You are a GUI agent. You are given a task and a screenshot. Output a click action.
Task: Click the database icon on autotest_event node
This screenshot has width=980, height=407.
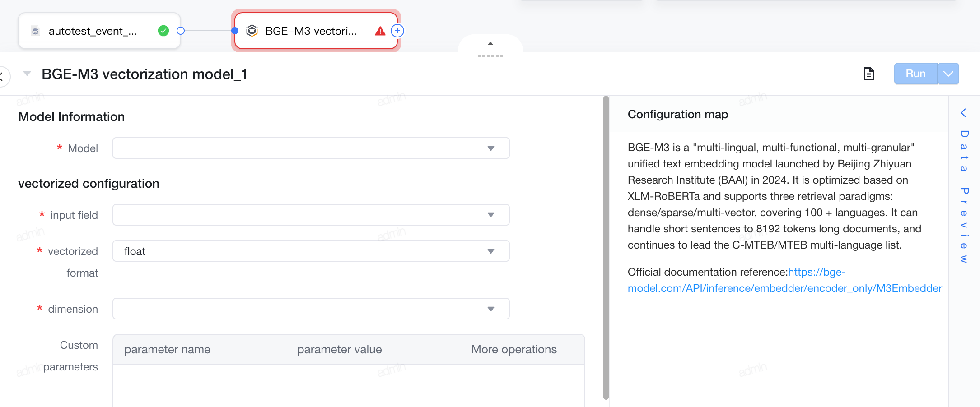tap(35, 31)
